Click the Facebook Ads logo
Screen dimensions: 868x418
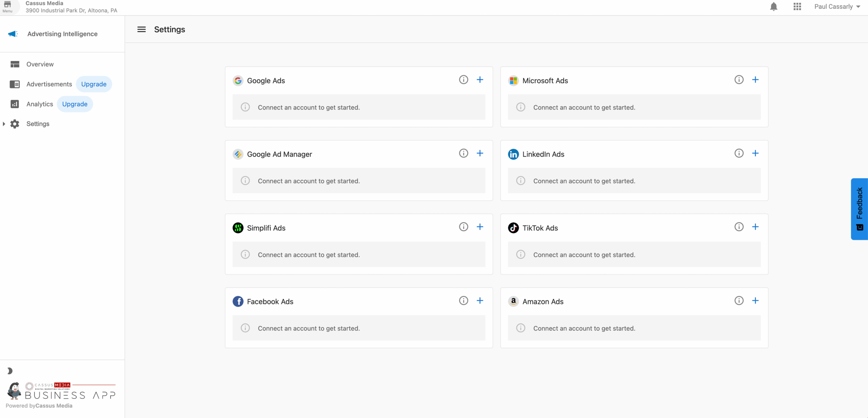point(238,301)
